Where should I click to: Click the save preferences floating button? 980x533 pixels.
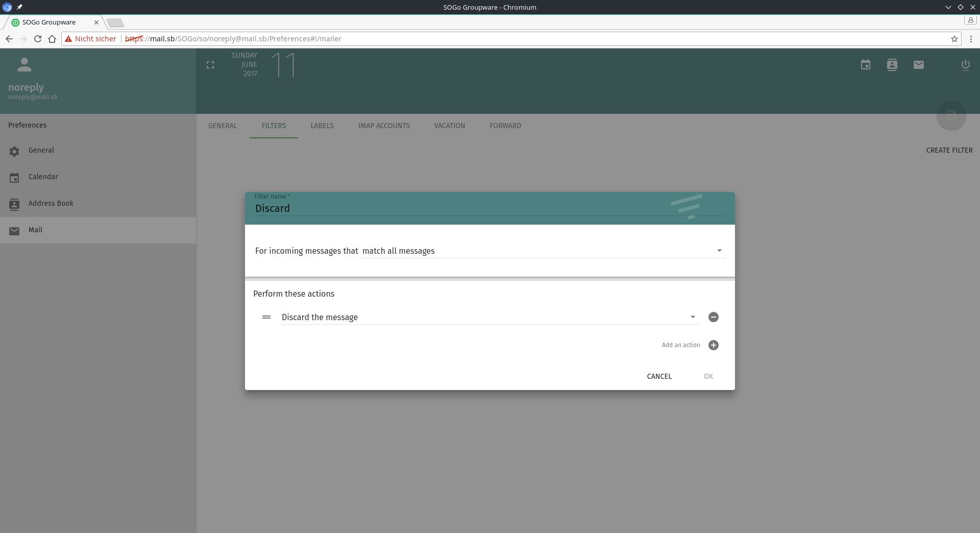[951, 115]
